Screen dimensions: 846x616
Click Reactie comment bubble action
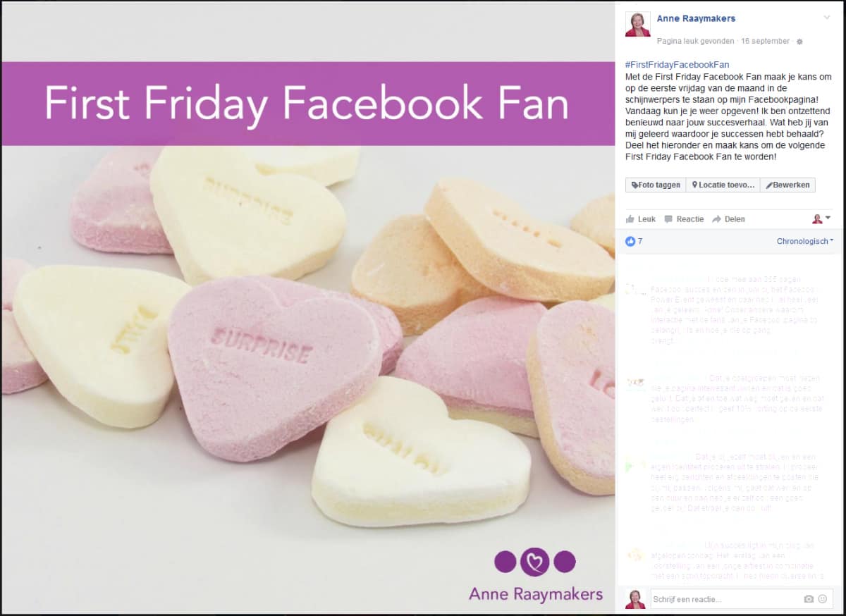point(684,219)
